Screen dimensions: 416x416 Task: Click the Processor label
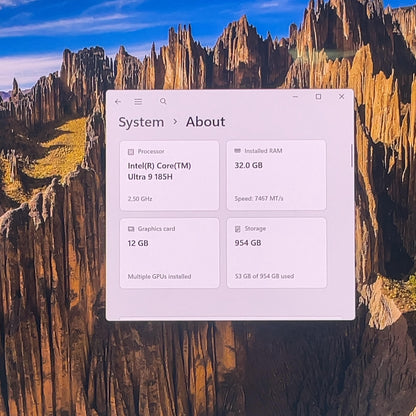(151, 151)
